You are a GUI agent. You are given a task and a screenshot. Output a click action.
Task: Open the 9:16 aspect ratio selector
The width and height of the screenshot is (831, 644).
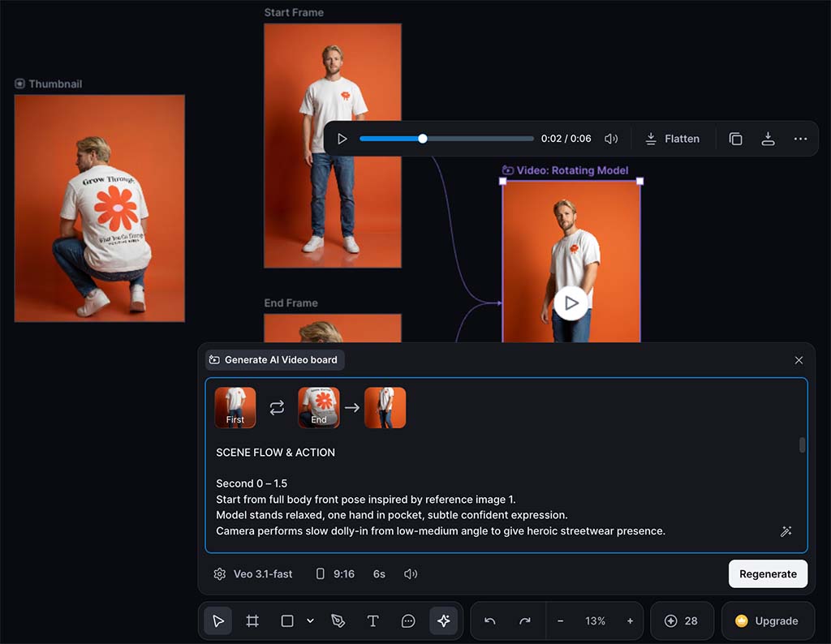[x=336, y=573]
